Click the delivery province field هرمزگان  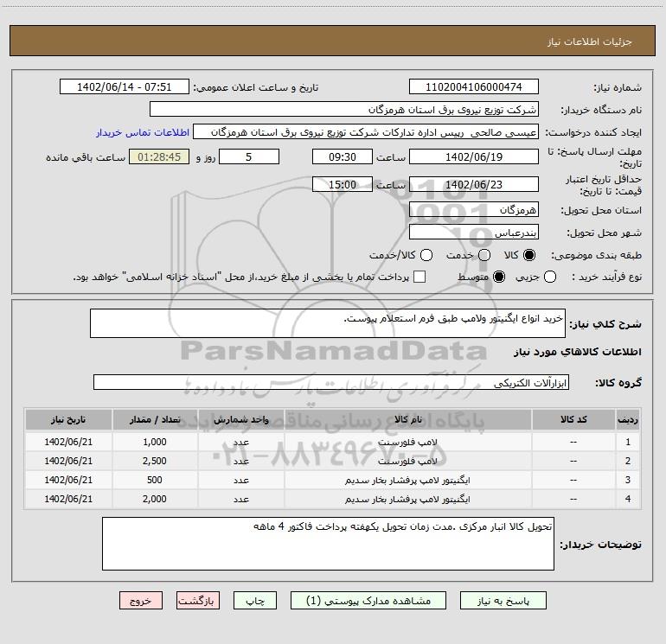tap(474, 209)
